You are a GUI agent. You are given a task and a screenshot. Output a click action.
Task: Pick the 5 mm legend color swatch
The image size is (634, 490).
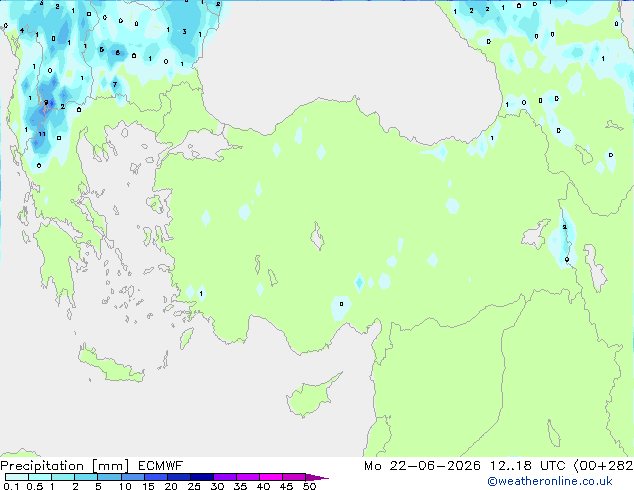109,477
